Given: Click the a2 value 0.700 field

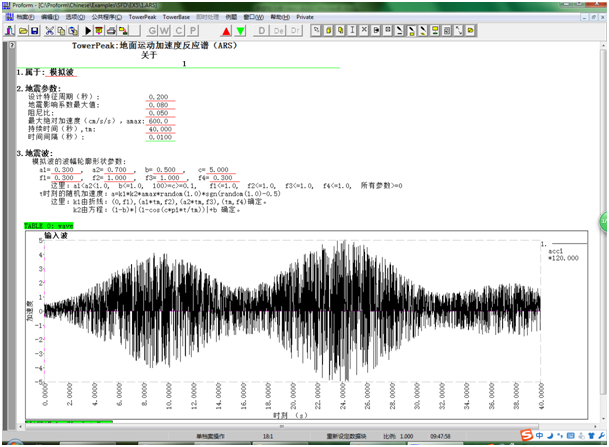Looking at the screenshot, I should [x=117, y=170].
